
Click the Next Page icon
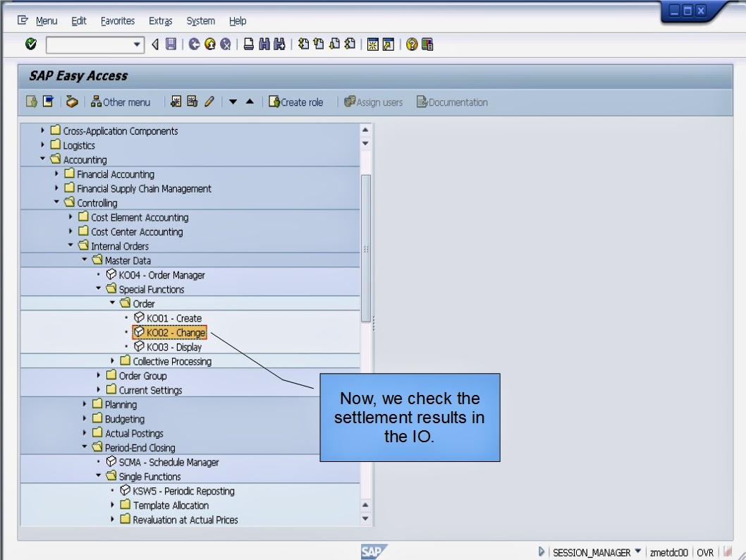pos(334,44)
